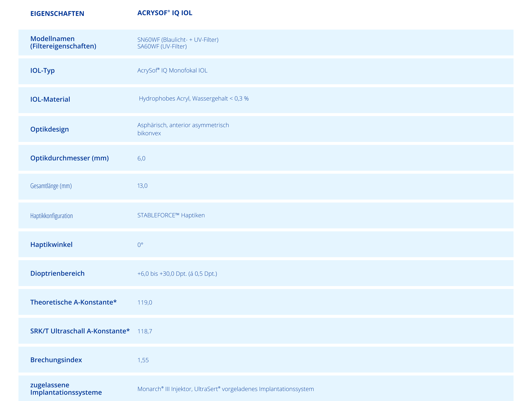Select the Dioptrienbereich label
The width and height of the screenshot is (532, 401).
coord(57,273)
